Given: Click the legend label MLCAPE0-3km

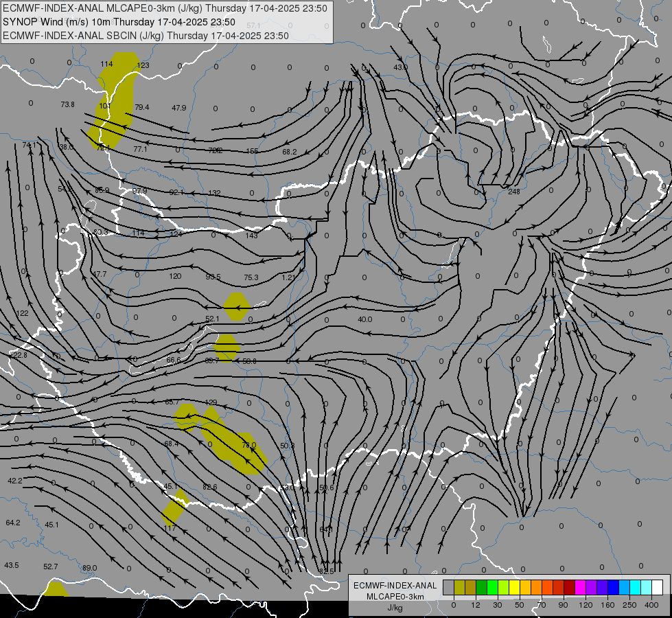Looking at the screenshot, I should click(x=395, y=597).
